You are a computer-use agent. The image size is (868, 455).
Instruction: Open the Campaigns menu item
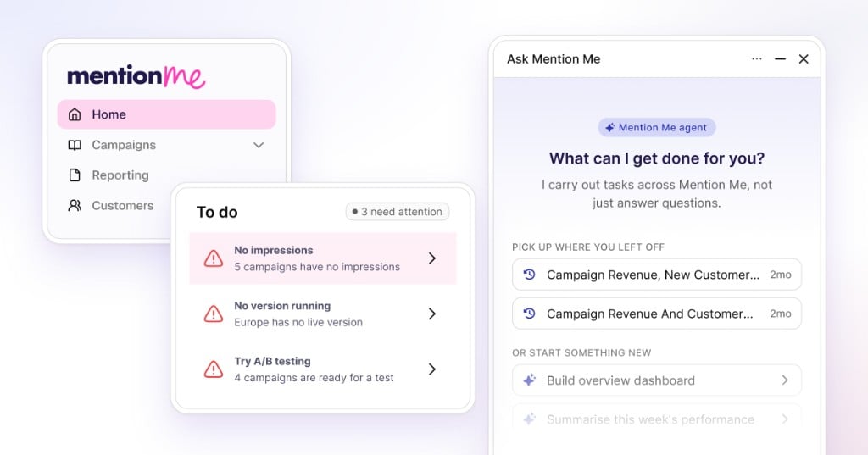[167, 145]
